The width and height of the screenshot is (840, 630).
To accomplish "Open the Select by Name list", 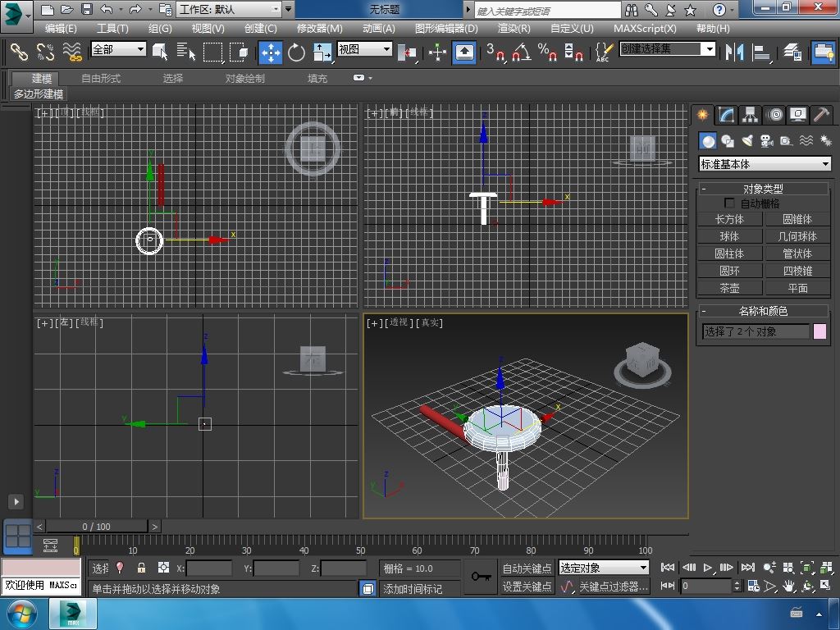I will pyautogui.click(x=185, y=52).
